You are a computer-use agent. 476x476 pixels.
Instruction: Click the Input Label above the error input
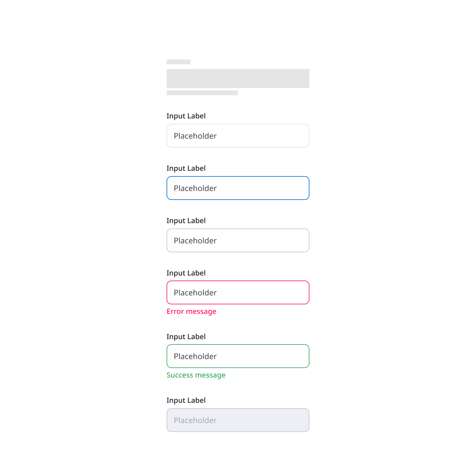click(186, 273)
